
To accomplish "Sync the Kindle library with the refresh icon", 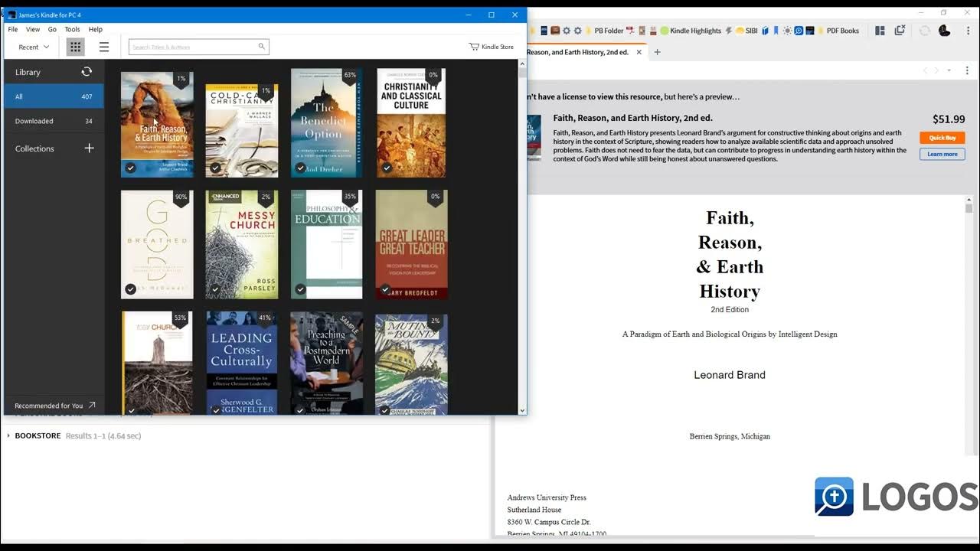I will [87, 71].
